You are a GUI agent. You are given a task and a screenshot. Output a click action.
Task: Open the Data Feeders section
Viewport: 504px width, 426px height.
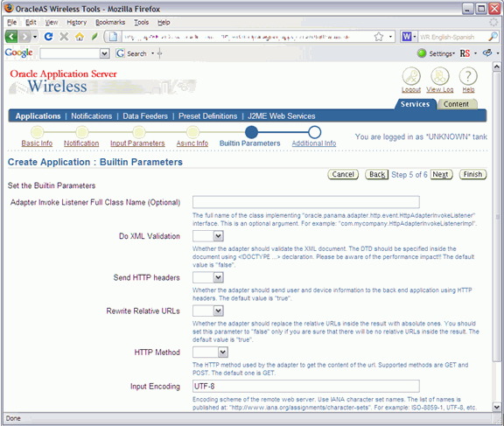click(145, 116)
